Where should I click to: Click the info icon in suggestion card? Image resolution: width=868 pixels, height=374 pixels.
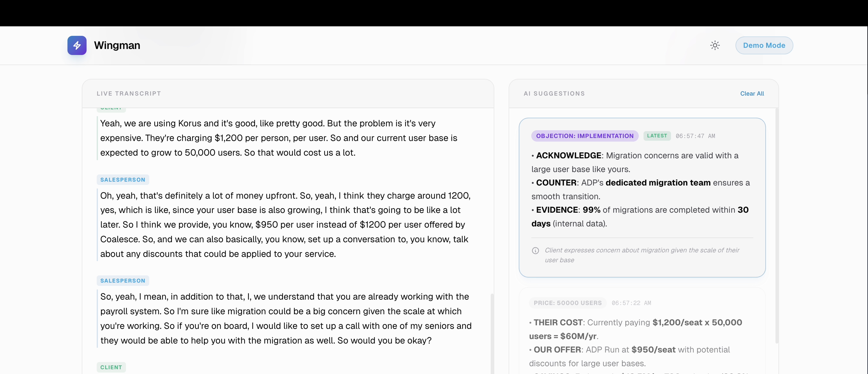pyautogui.click(x=535, y=251)
